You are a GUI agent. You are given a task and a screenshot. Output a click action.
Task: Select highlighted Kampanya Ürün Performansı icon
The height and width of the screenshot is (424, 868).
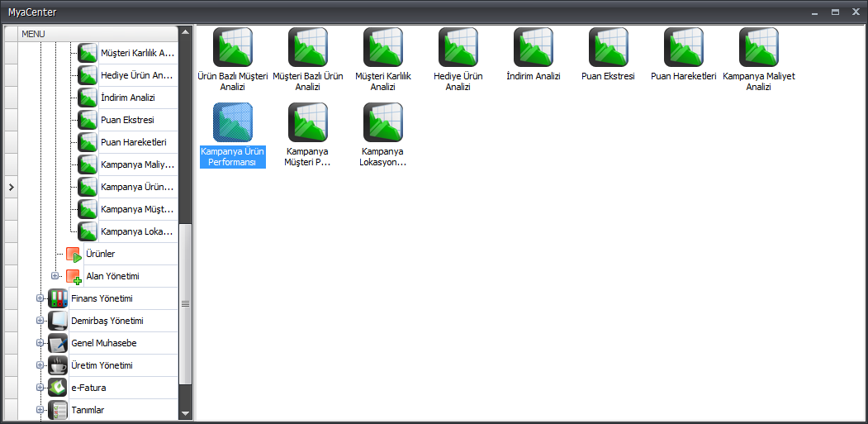(x=233, y=122)
